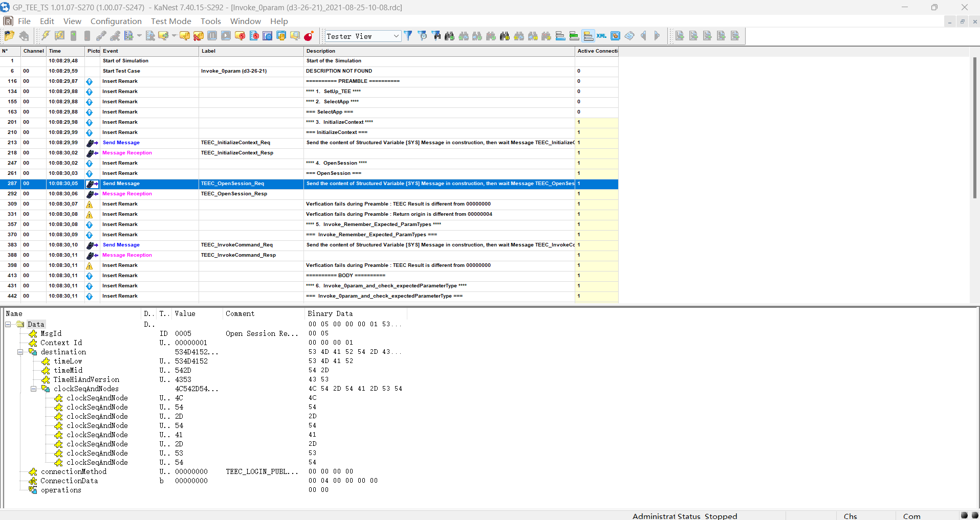Collapse the destination tree node
The width and height of the screenshot is (980, 520).
point(20,352)
